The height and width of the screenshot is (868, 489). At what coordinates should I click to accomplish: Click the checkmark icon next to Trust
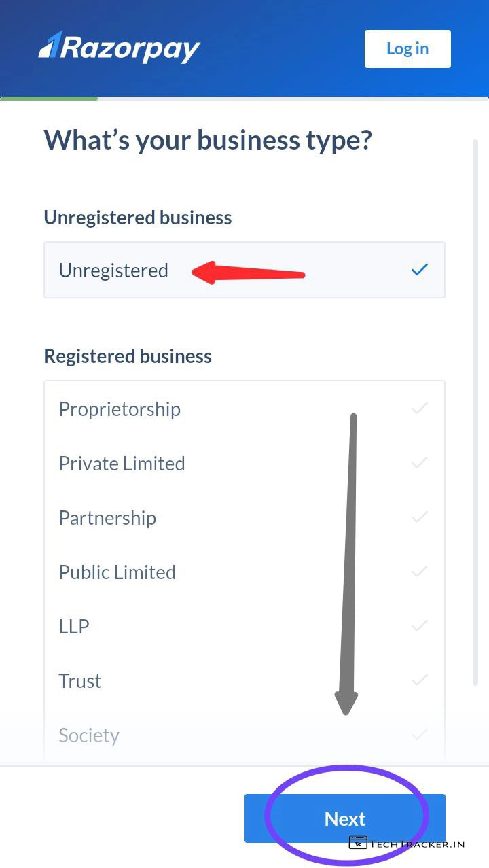point(420,680)
